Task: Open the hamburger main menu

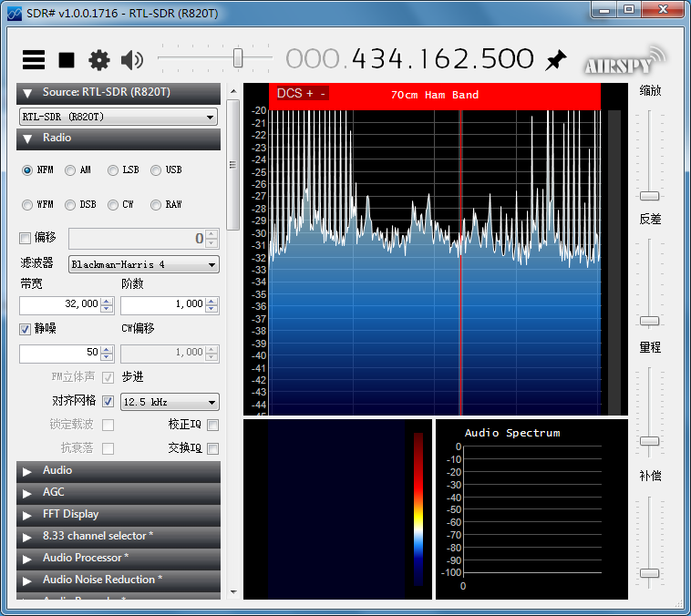Action: (34, 60)
